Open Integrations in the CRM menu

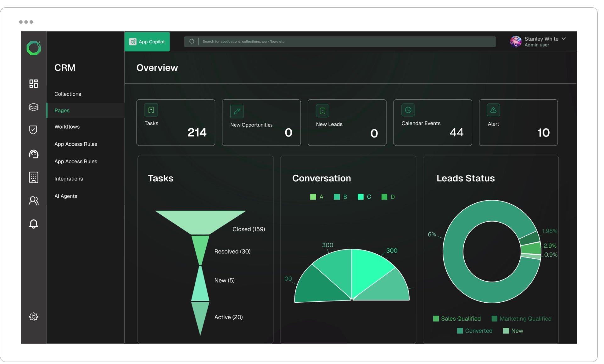click(x=69, y=179)
